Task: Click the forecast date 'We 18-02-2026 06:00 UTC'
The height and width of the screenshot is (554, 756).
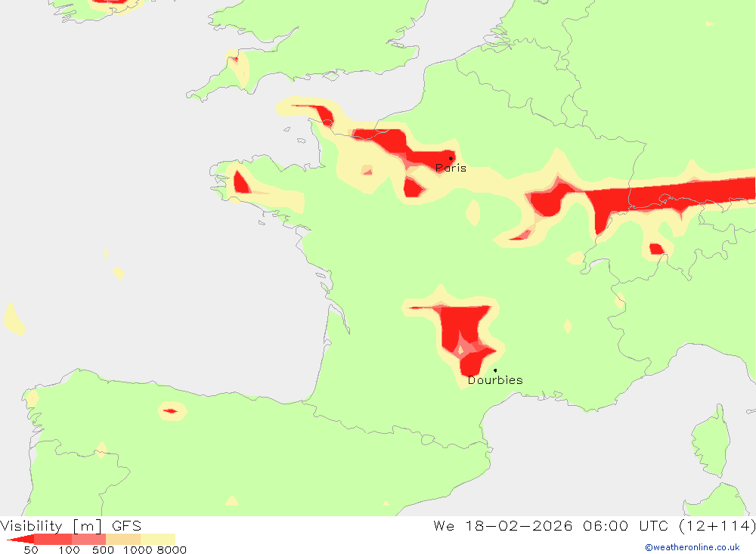Action: tap(551, 525)
